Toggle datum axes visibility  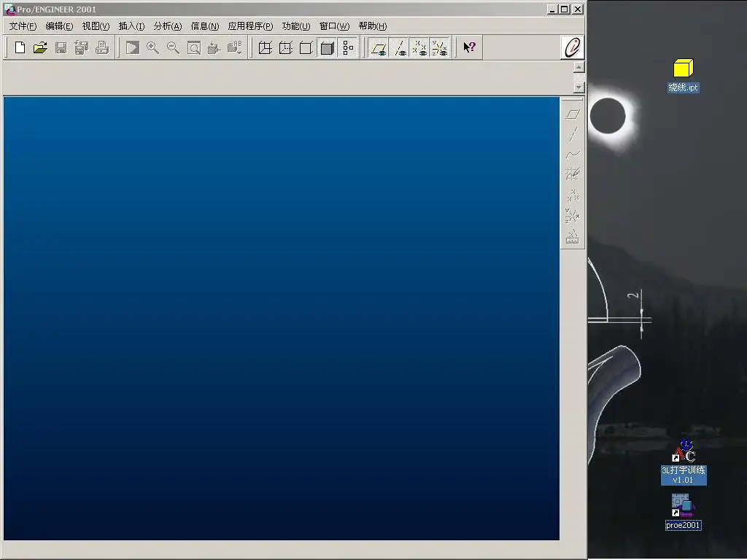coord(399,48)
